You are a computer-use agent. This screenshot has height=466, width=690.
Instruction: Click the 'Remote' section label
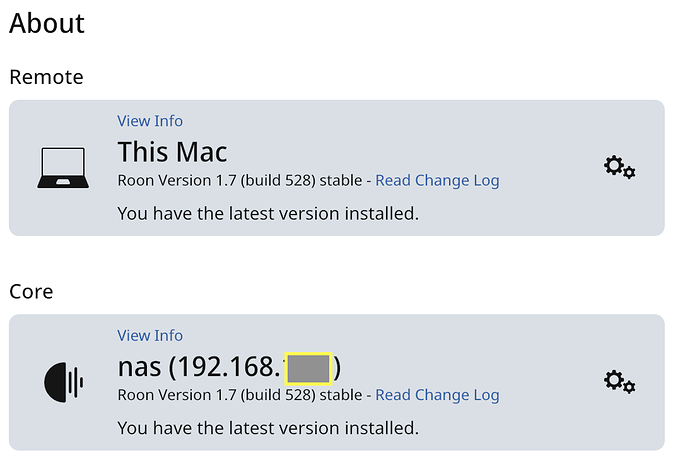click(x=46, y=77)
